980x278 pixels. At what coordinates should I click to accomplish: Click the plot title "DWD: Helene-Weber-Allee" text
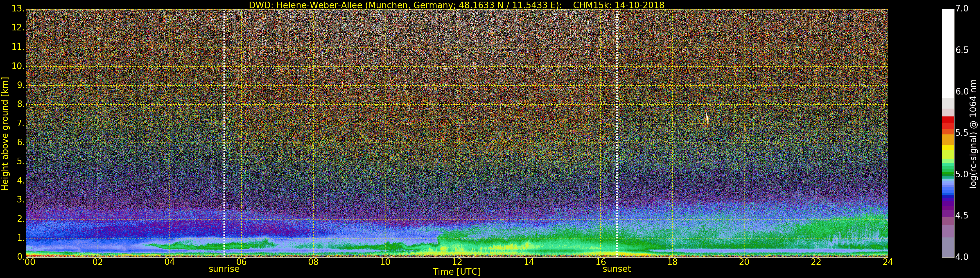coord(305,5)
